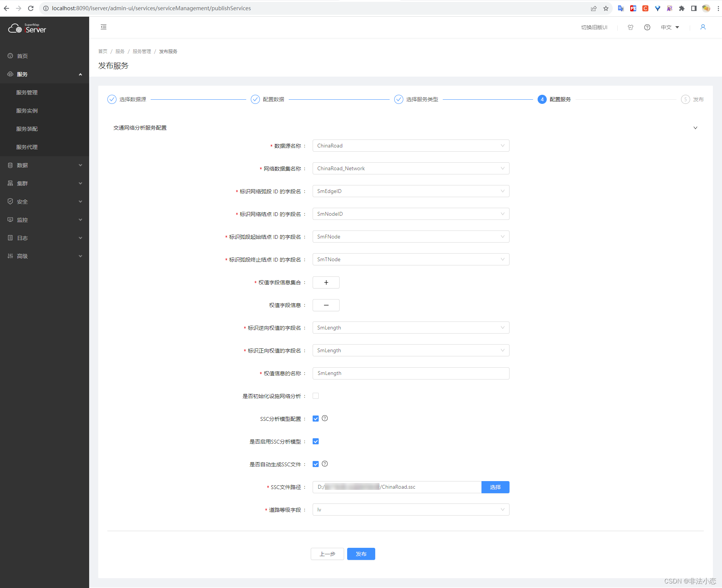Open the 数据源名称 ChinaRoad dropdown
Screen dimensions: 722x588
[x=411, y=146]
